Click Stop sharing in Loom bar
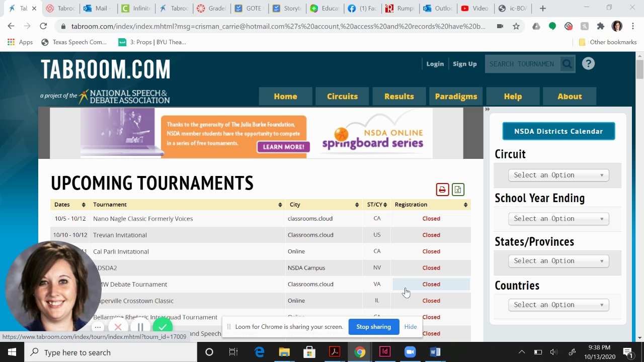This screenshot has height=362, width=644. pos(373,327)
